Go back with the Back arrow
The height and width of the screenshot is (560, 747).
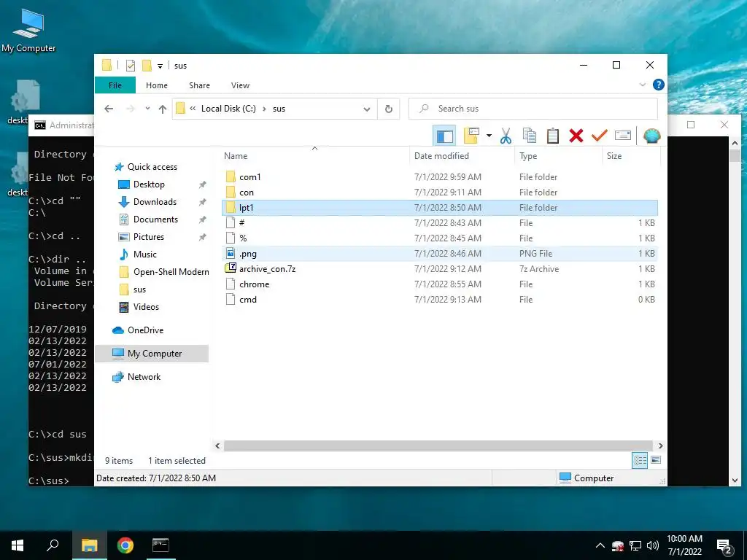pos(109,109)
